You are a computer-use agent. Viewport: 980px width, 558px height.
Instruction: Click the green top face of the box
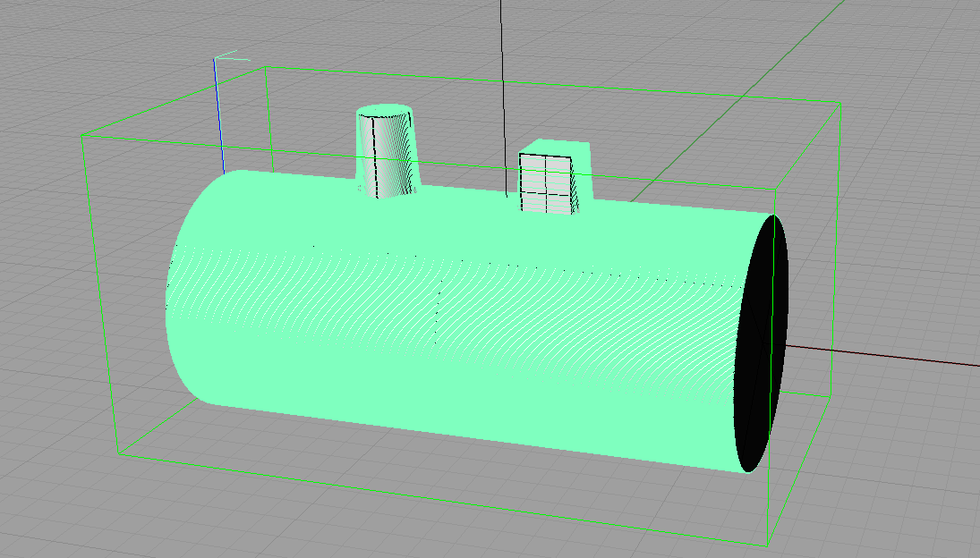pyautogui.click(x=557, y=148)
